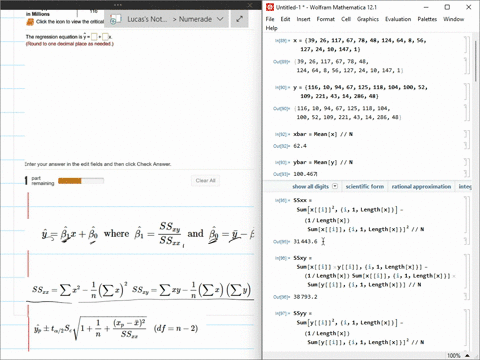This screenshot has height=360, width=480.
Task: Click the 31443.6 output value
Action: pos(305,241)
